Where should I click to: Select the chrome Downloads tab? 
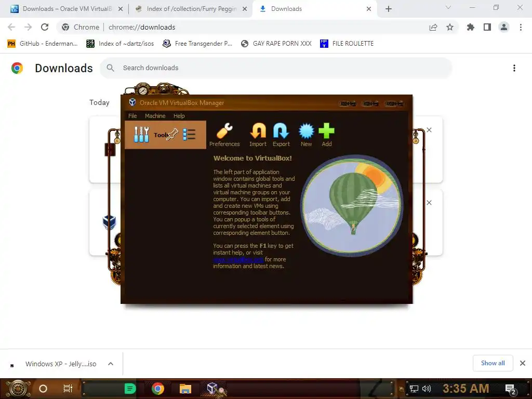pyautogui.click(x=314, y=9)
